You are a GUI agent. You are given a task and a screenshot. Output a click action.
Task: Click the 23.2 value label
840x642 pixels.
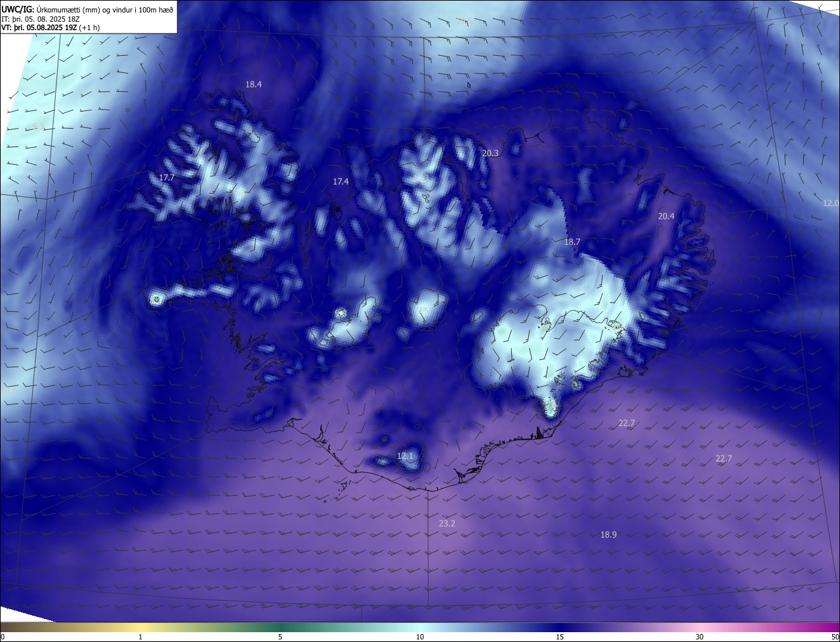coord(447,523)
